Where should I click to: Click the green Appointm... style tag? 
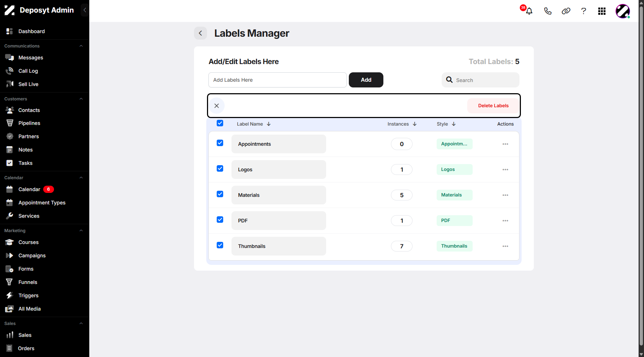coord(454,144)
